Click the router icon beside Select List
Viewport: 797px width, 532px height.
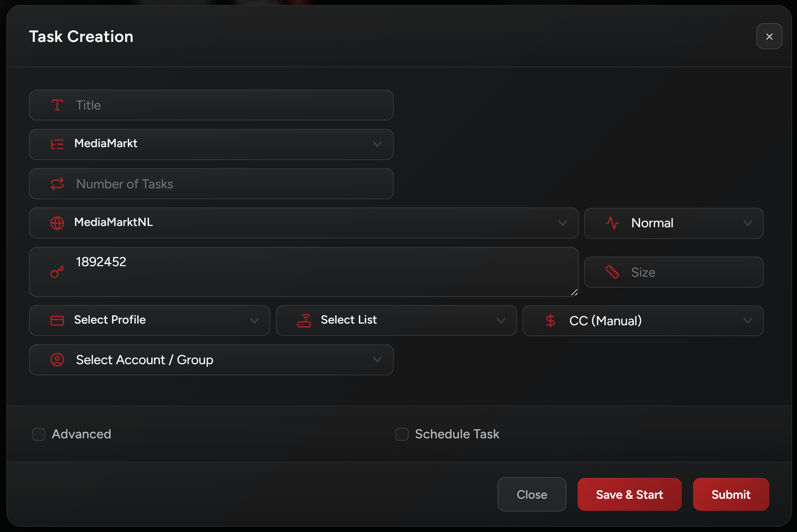(x=304, y=321)
